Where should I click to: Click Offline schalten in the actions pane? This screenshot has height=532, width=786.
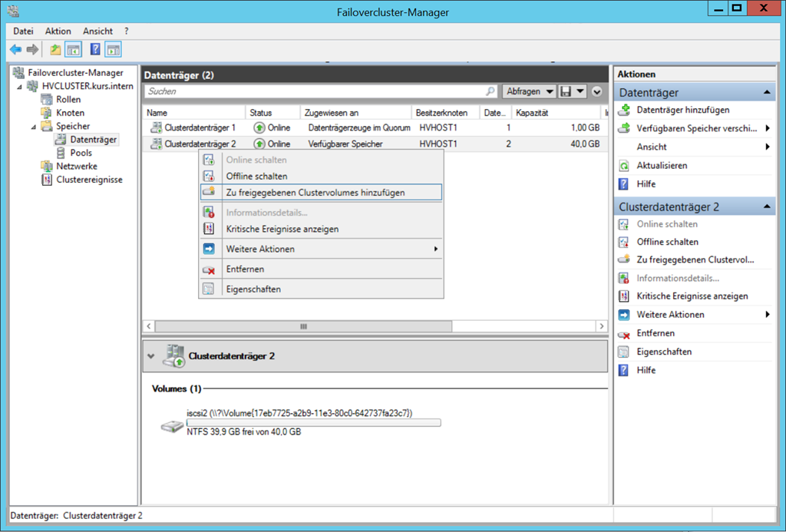tap(667, 242)
